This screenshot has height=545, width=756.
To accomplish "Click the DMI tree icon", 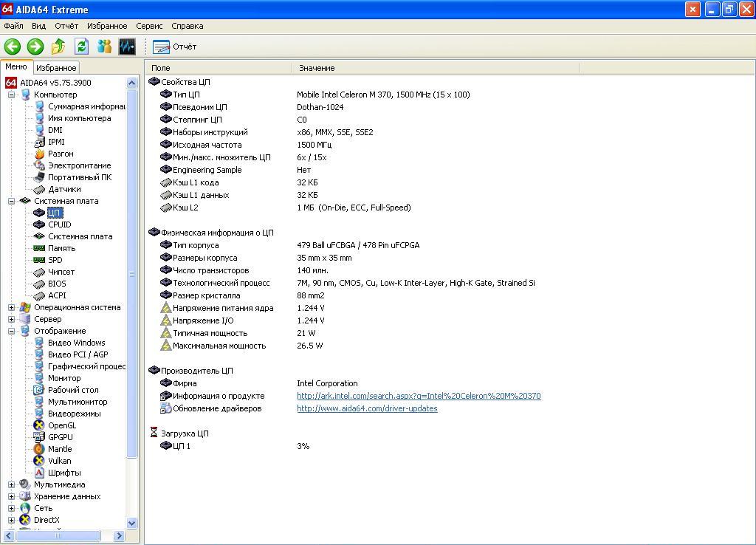I will (x=39, y=130).
